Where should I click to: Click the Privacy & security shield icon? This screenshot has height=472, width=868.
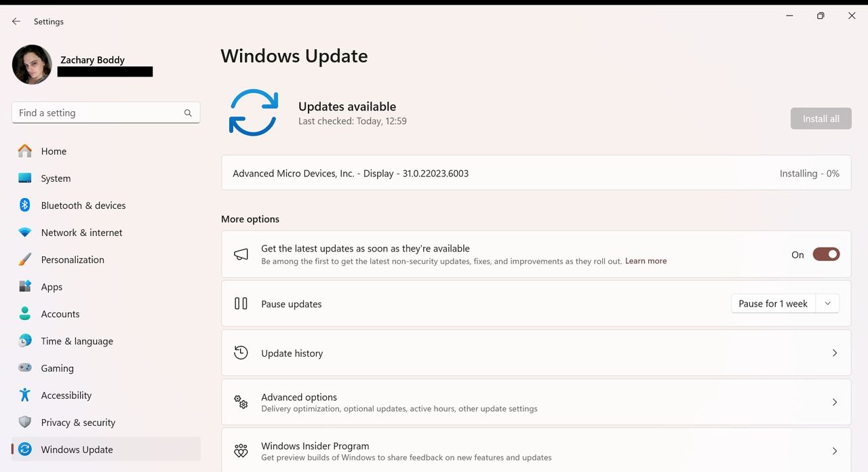click(25, 422)
